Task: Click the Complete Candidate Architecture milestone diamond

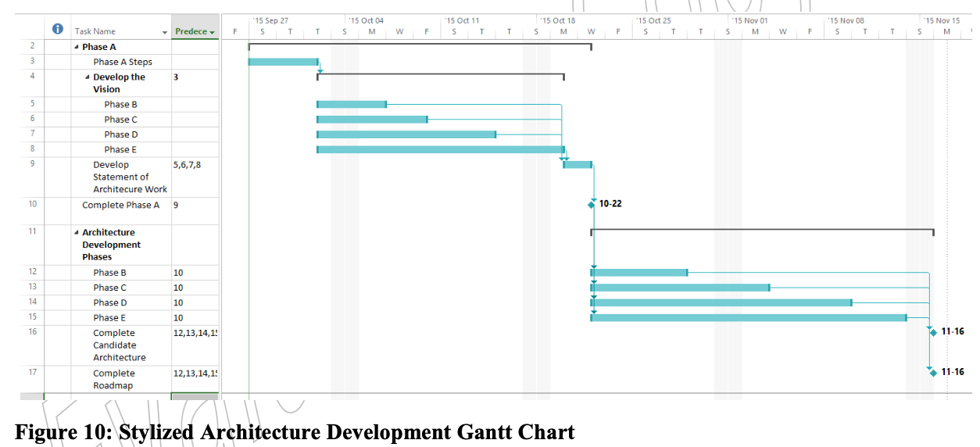Action: pyautogui.click(x=933, y=332)
